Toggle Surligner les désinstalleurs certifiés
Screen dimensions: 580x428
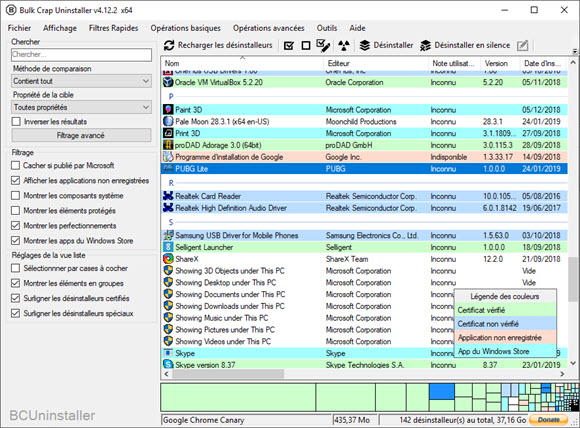pyautogui.click(x=16, y=298)
